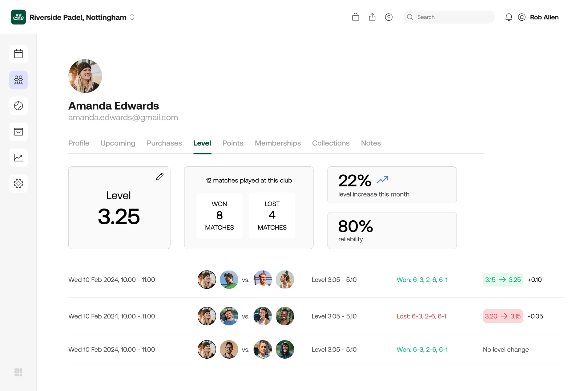Click the shopping bag icon in header

[x=355, y=17]
